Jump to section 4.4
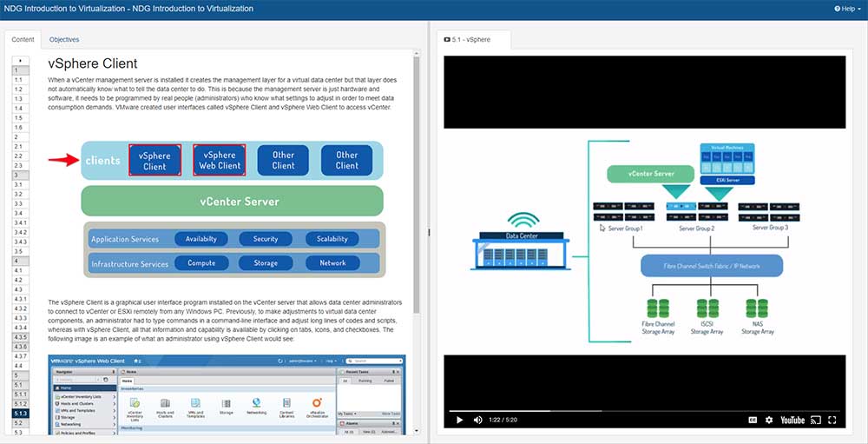 click(21, 366)
